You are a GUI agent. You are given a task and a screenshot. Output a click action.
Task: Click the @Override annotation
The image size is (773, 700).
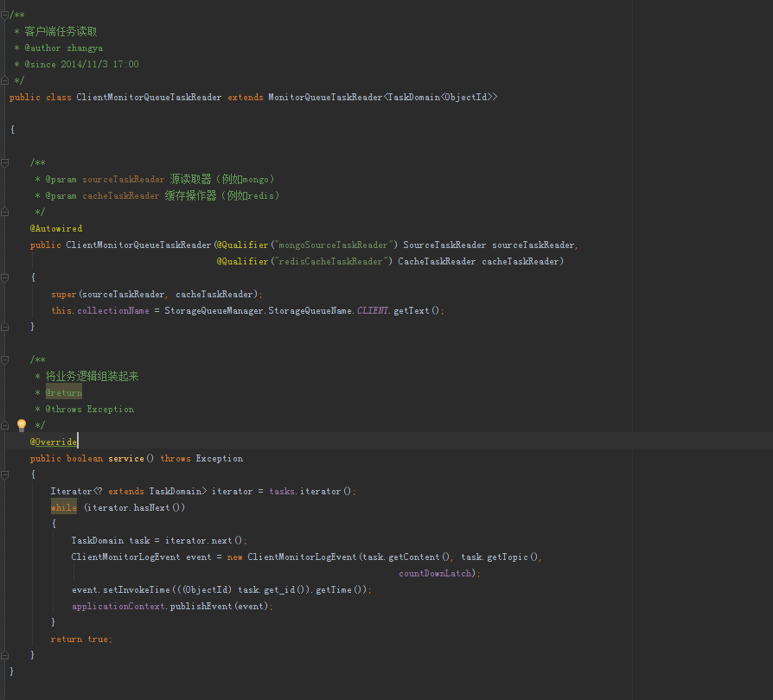point(54,442)
